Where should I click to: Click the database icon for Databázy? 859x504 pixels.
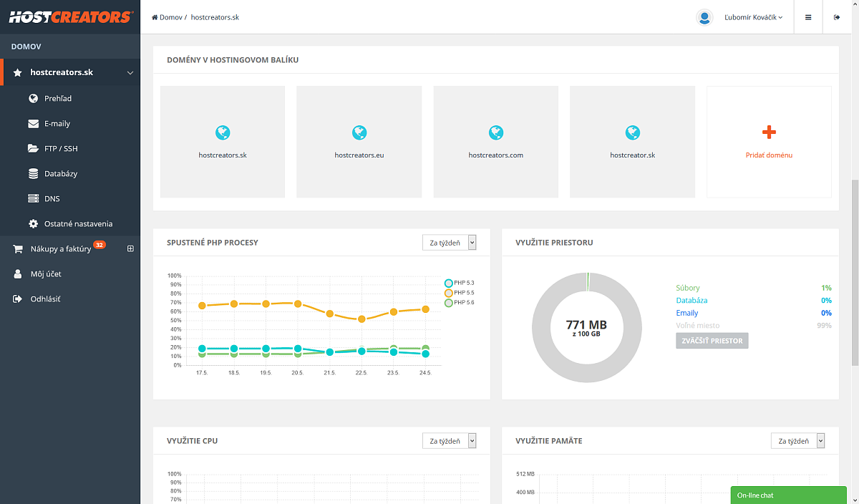click(x=33, y=173)
